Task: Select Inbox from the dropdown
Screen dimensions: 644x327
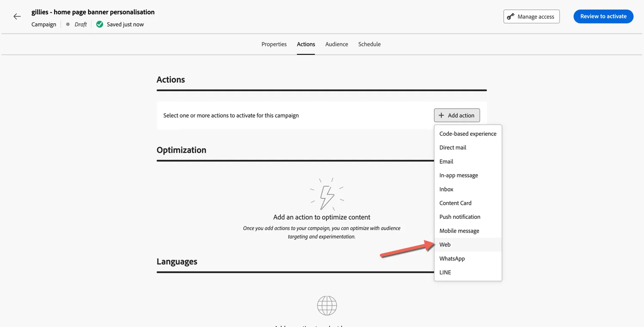Action: [468, 189]
